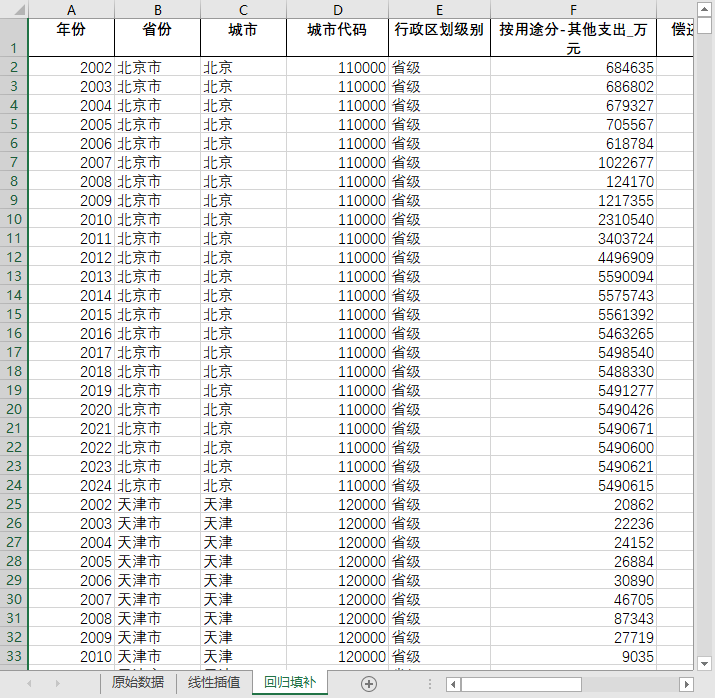Select cell with value 46705
This screenshot has height=698, width=715.
tap(574, 599)
